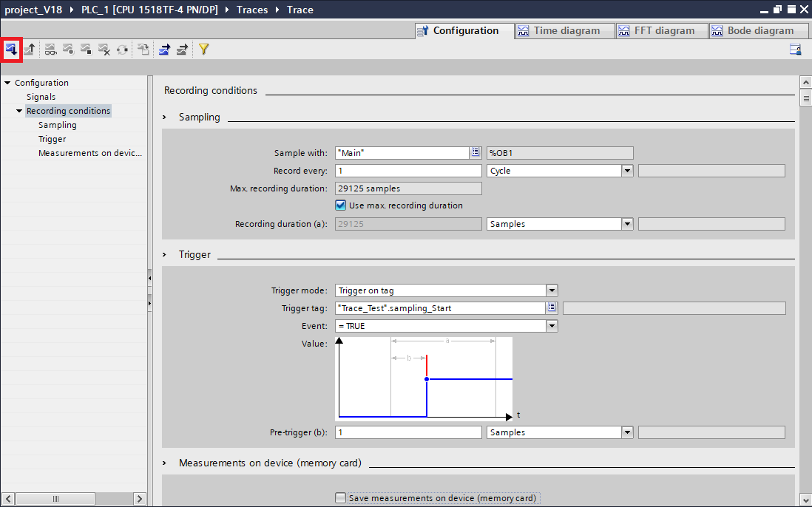812x507 pixels.
Task: Click left arrow of tree horizontal scrollbar
Action: [x=8, y=499]
